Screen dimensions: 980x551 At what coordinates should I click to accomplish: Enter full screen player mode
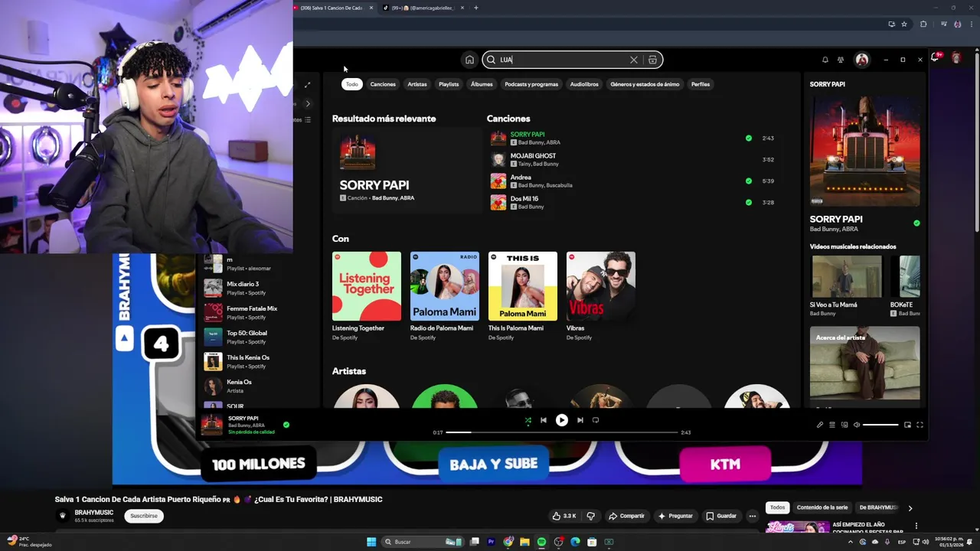(x=920, y=425)
